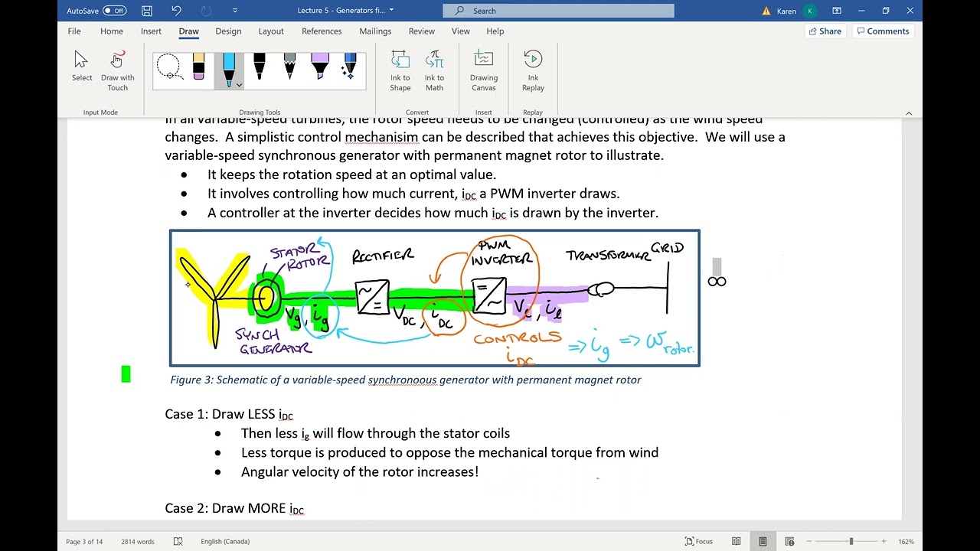Image resolution: width=980 pixels, height=551 pixels.
Task: Open the Mailings tab
Action: pyautogui.click(x=375, y=31)
